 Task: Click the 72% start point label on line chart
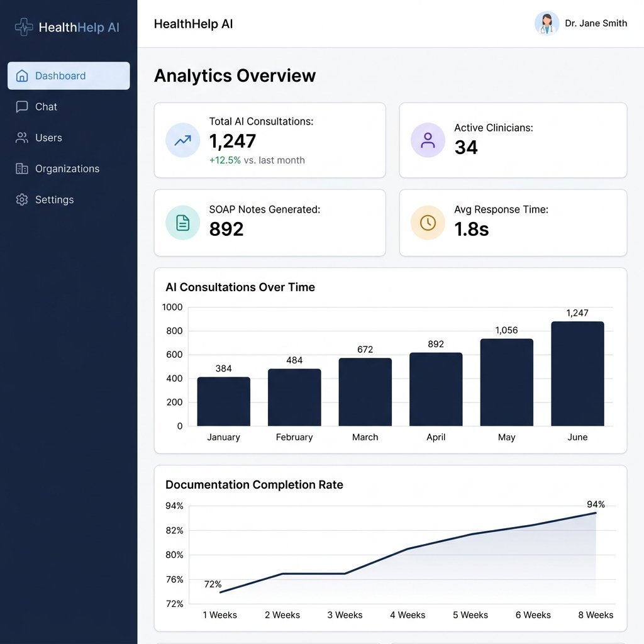click(213, 584)
